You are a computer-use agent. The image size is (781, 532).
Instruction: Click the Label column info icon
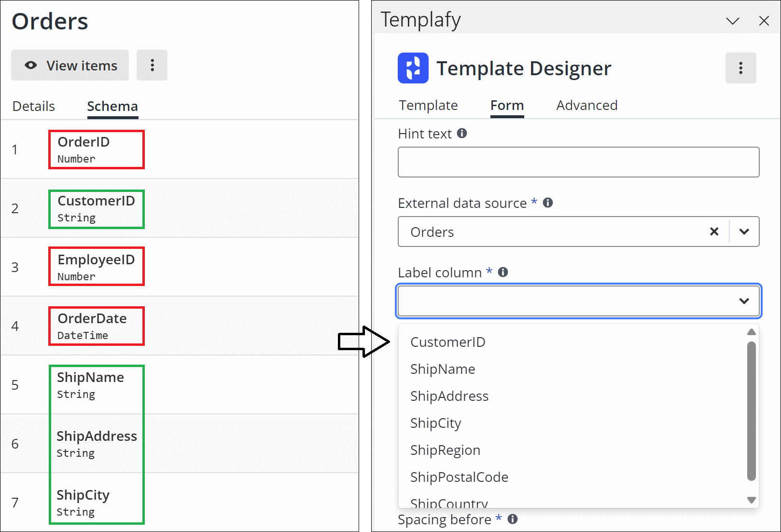[x=503, y=272]
